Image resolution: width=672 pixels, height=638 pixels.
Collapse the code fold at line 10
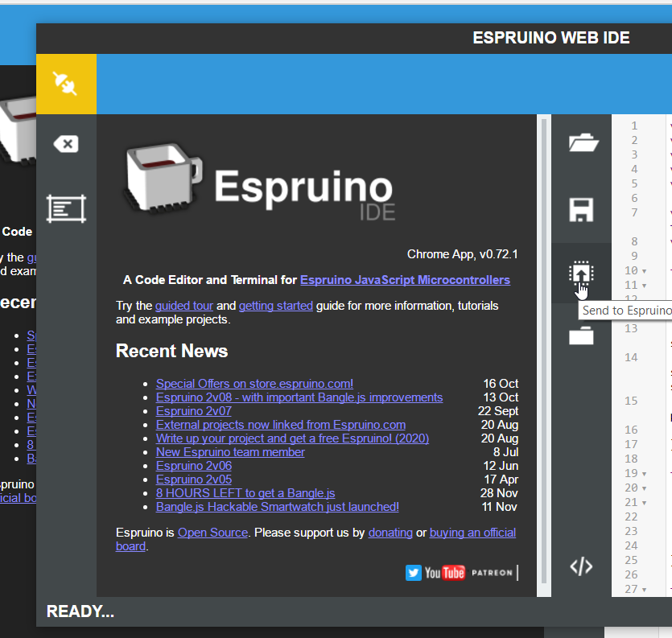coord(644,271)
